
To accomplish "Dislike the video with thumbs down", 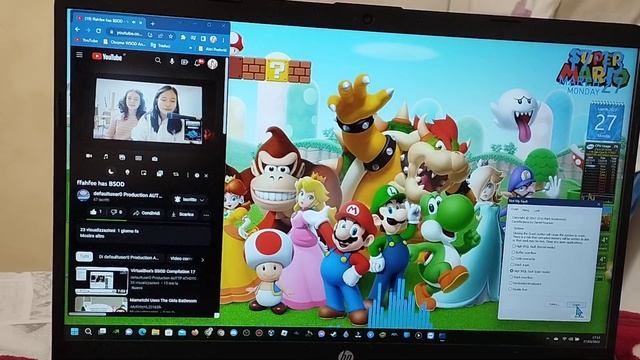I will click(x=116, y=212).
